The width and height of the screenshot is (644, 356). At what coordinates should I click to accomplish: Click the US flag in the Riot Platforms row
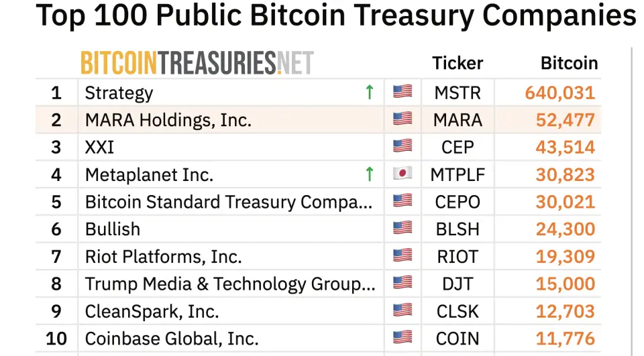[402, 256]
